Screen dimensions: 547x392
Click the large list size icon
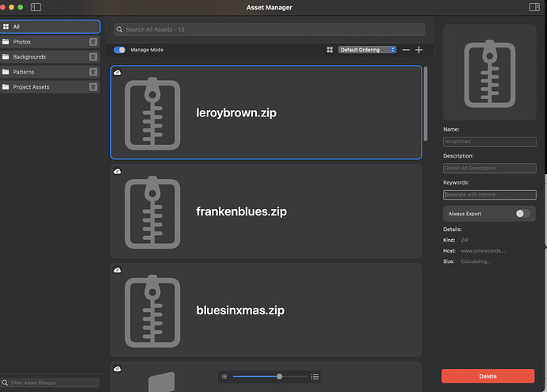pos(315,377)
